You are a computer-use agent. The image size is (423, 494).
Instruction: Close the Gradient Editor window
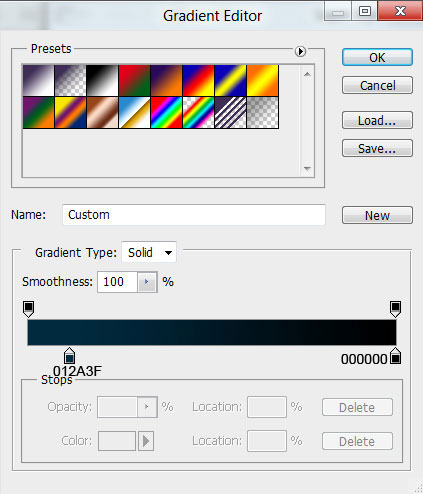click(400, 11)
